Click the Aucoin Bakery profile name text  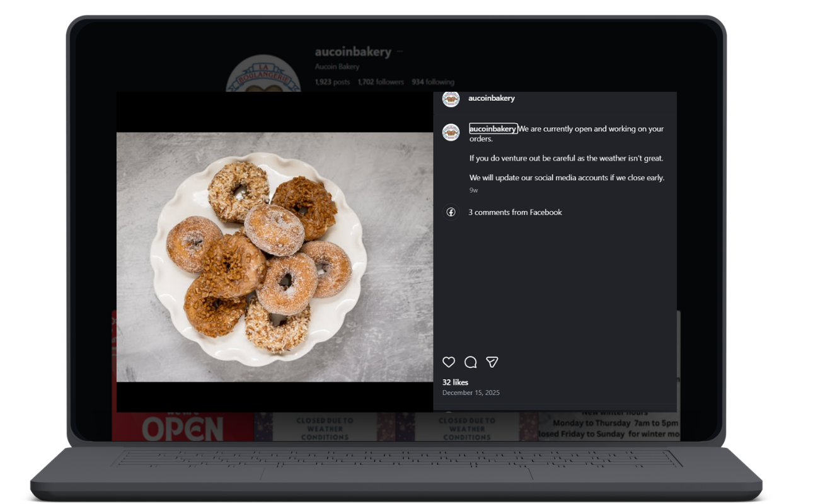click(337, 67)
